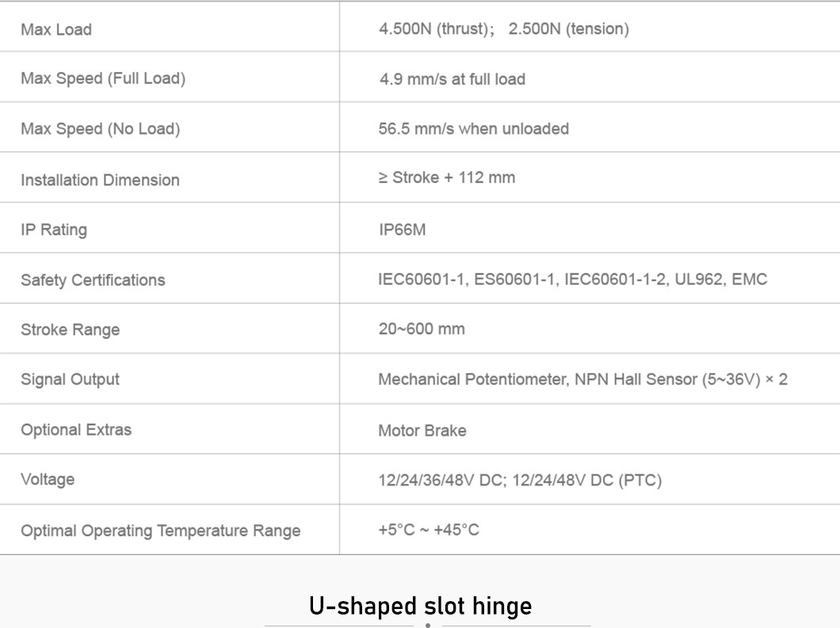Click the Max Speed (Full Load) label
Image resolution: width=840 pixels, height=628 pixels.
(x=103, y=78)
